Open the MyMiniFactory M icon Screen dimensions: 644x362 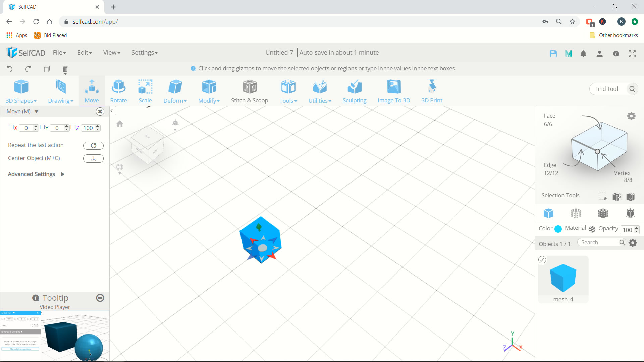(569, 53)
